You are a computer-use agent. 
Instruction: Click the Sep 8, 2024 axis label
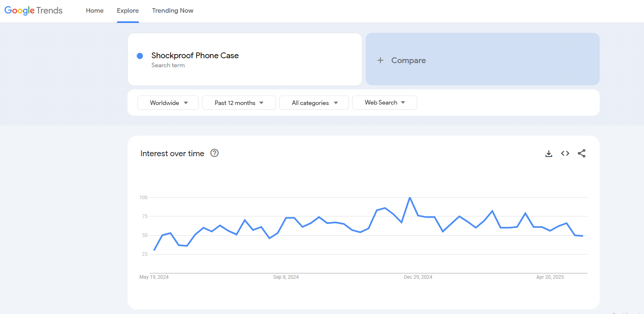point(286,277)
